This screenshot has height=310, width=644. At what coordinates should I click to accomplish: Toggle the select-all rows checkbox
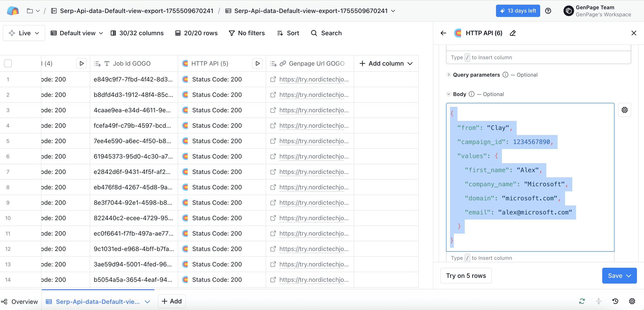[x=8, y=64]
